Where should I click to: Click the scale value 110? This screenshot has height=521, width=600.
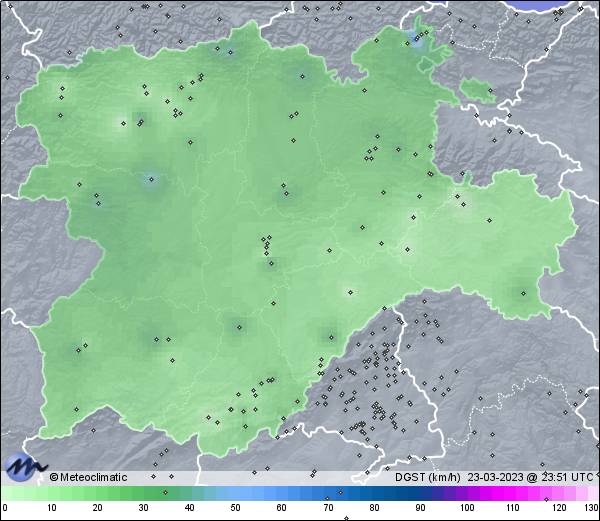coord(513,508)
